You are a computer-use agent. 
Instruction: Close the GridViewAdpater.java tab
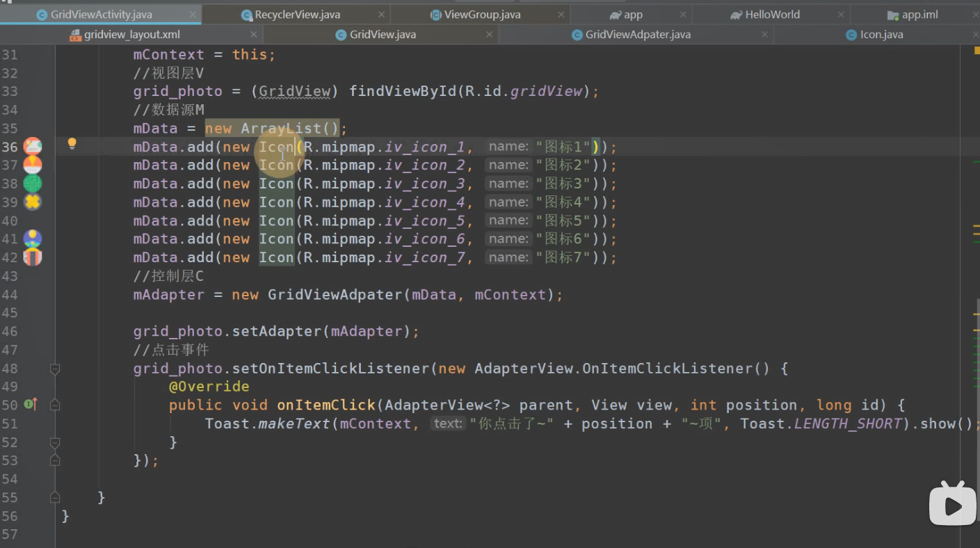pyautogui.click(x=765, y=35)
